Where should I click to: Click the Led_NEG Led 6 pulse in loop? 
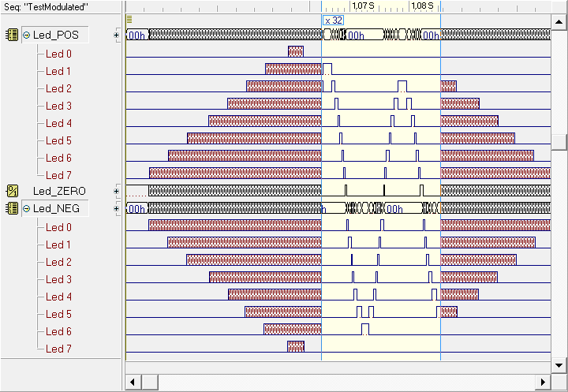point(365,329)
